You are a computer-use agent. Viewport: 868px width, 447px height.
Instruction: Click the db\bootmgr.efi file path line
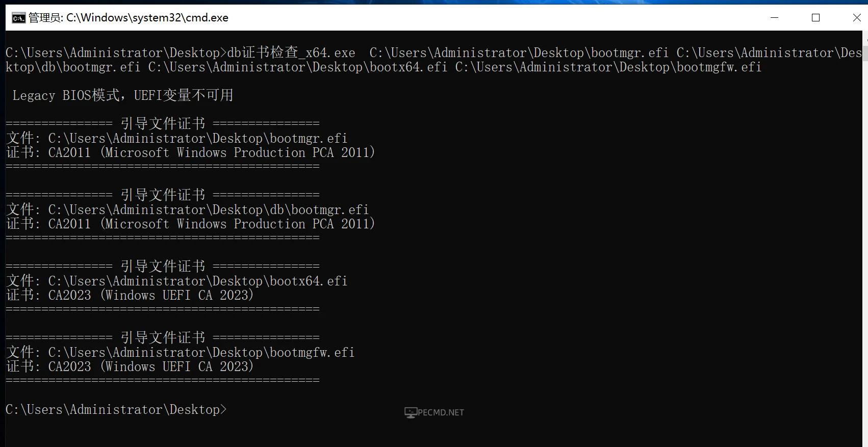click(187, 209)
